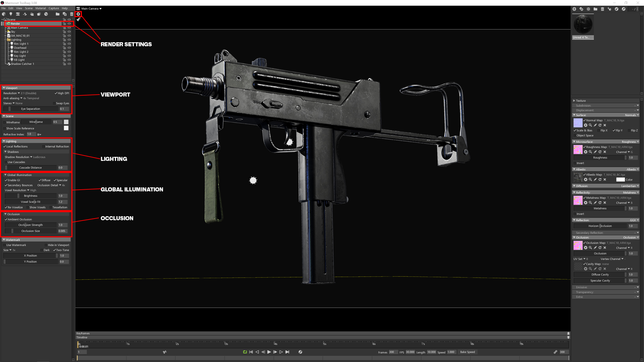Screen dimensions: 644x362
Task: Open the Main Camera viewport dropdown
Action: pyautogui.click(x=91, y=9)
